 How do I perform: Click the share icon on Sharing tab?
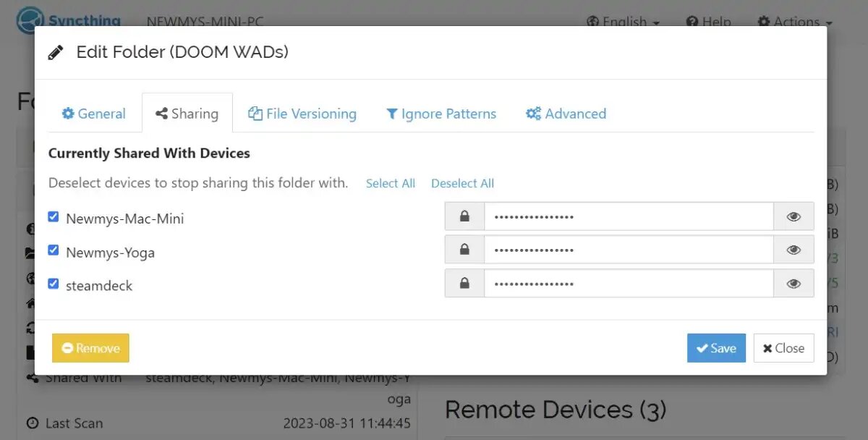click(161, 114)
